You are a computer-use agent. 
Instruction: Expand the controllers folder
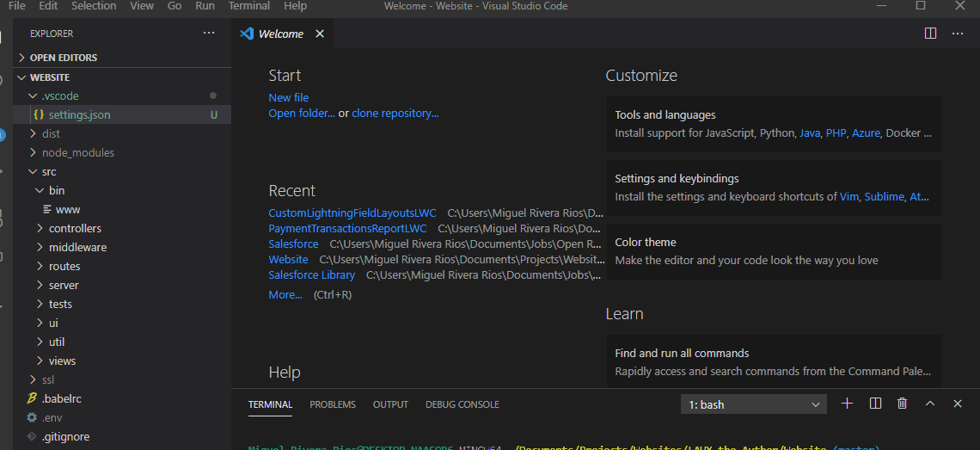(75, 228)
